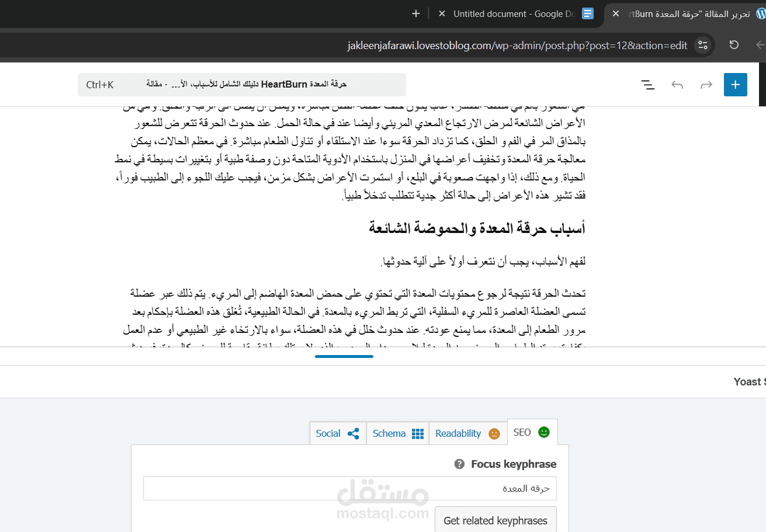Click Get related keyphrases button

(x=495, y=520)
